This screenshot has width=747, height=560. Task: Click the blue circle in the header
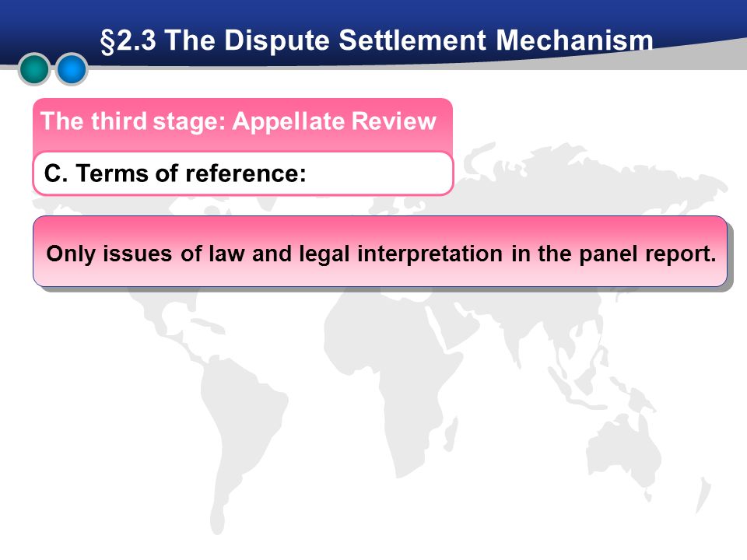click(x=72, y=69)
